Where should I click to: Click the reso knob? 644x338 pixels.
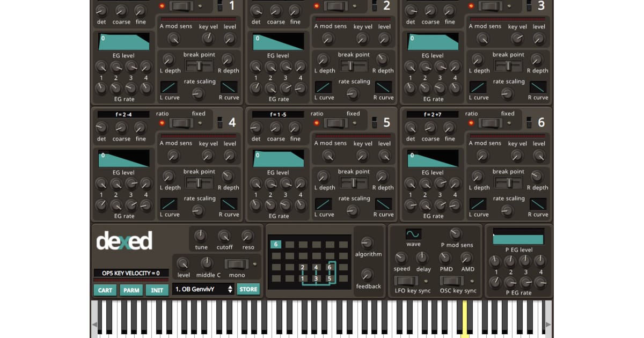point(247,236)
